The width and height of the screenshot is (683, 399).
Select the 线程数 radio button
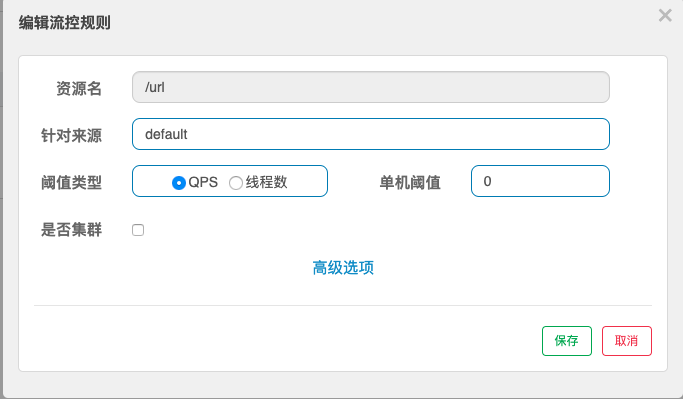(x=236, y=183)
